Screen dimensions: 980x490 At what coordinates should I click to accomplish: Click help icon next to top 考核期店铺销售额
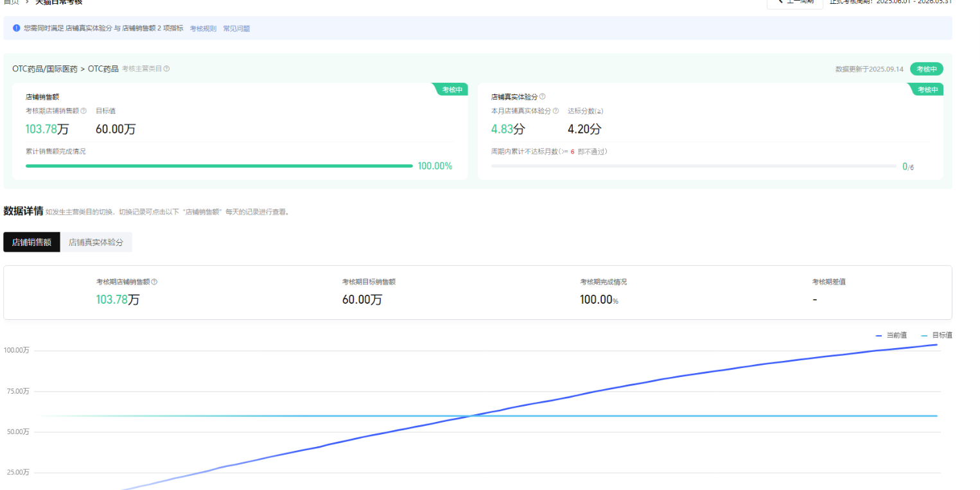pos(83,111)
